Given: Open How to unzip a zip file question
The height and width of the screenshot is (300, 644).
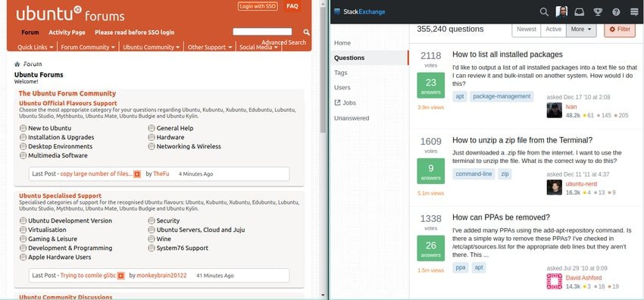Looking at the screenshot, I should pyautogui.click(x=522, y=140).
